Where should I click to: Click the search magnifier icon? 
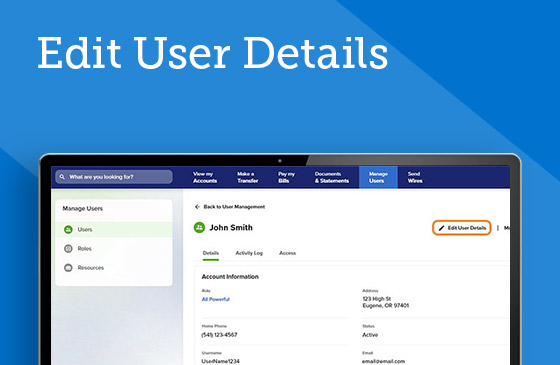(x=62, y=177)
